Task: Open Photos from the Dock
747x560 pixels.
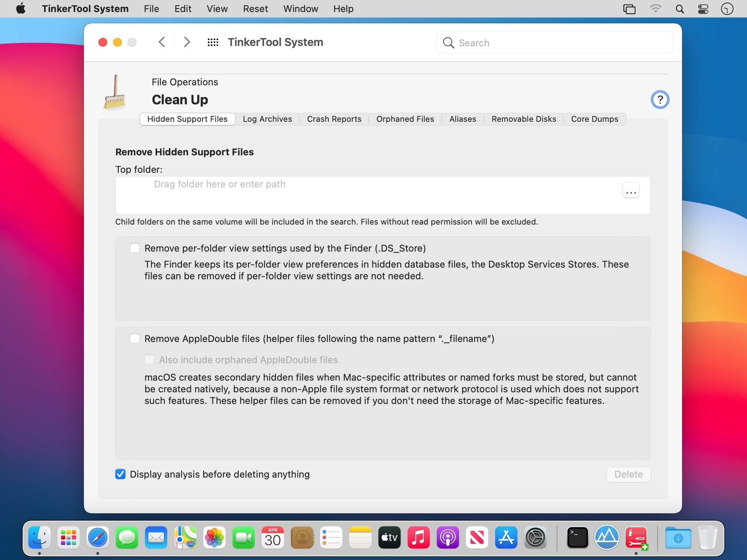Action: pyautogui.click(x=214, y=537)
